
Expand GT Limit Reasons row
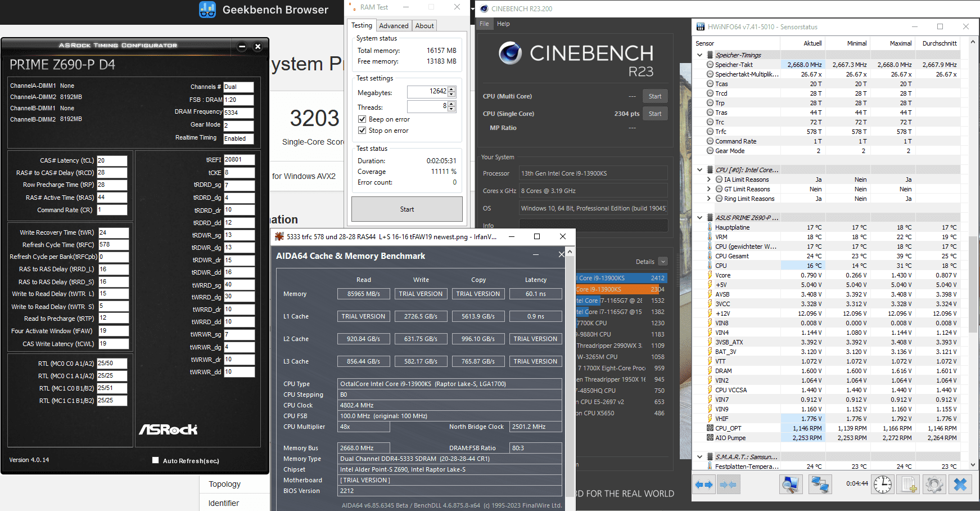709,189
